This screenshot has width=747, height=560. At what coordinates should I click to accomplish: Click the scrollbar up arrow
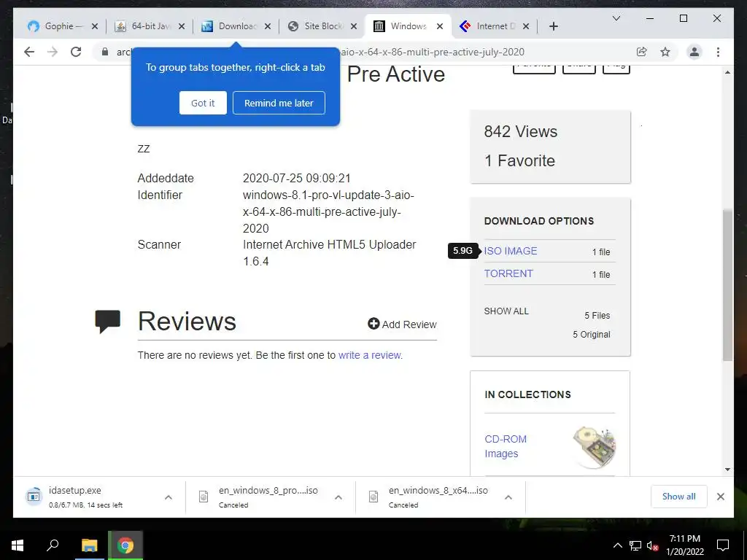727,72
